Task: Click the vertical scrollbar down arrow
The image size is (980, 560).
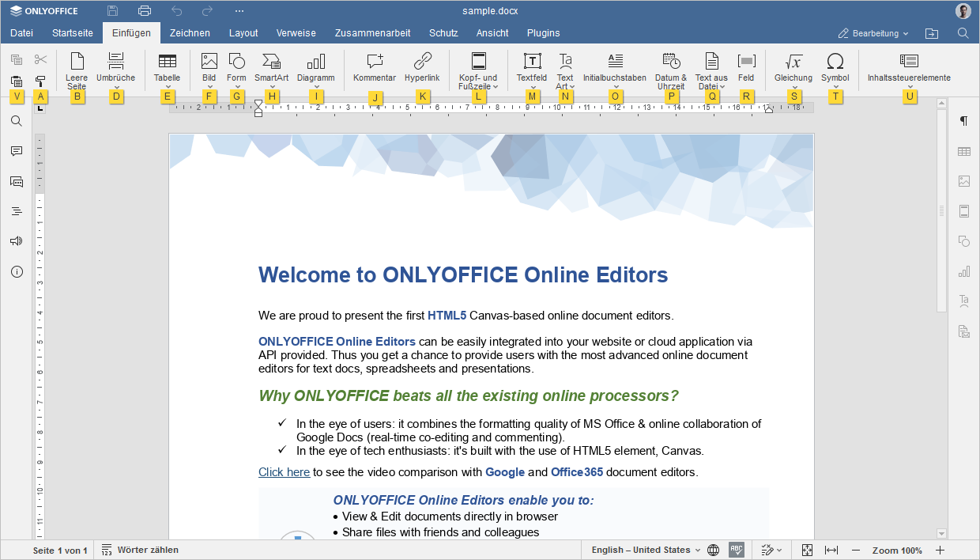Action: [941, 533]
